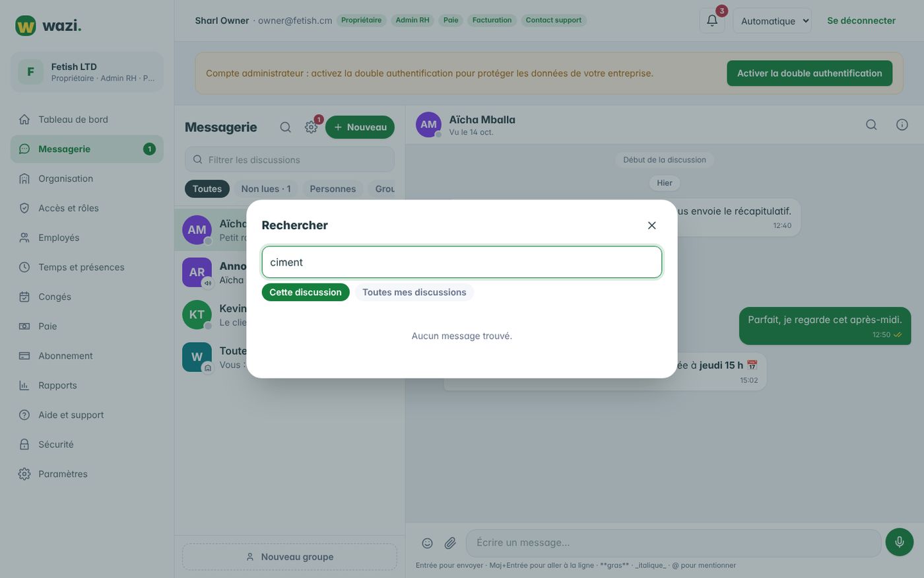The height and width of the screenshot is (578, 924).
Task: Click the Paie banknote icon
Action: (x=24, y=326)
